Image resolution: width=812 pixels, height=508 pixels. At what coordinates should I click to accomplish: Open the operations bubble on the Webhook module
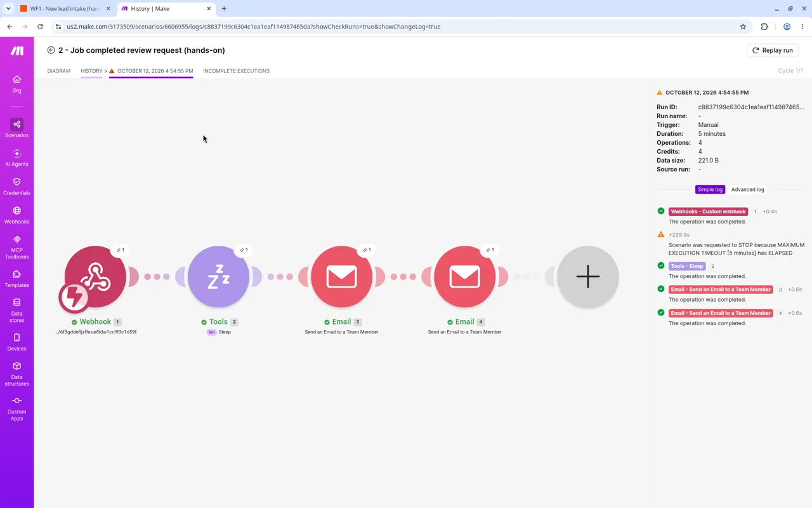[x=120, y=250]
